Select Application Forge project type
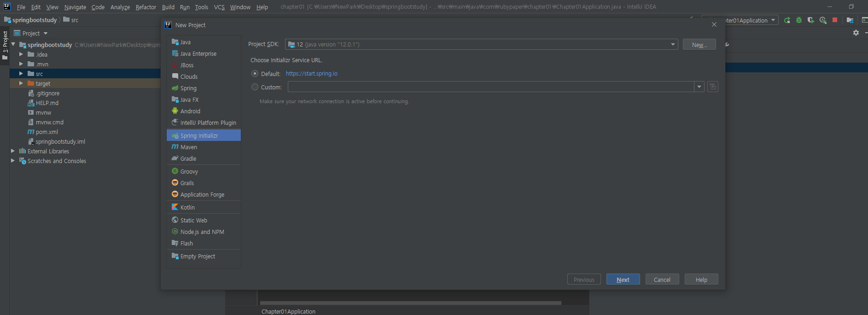This screenshot has width=868, height=315. 204,194
